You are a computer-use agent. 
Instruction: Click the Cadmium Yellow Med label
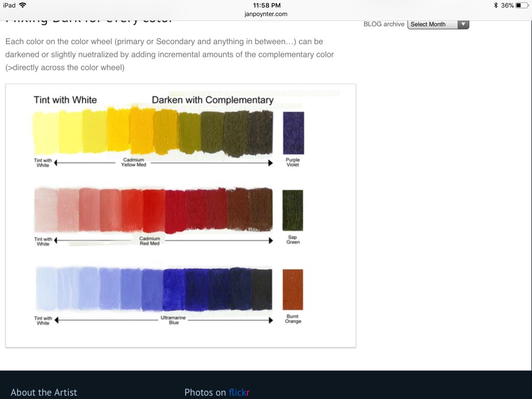click(x=134, y=162)
